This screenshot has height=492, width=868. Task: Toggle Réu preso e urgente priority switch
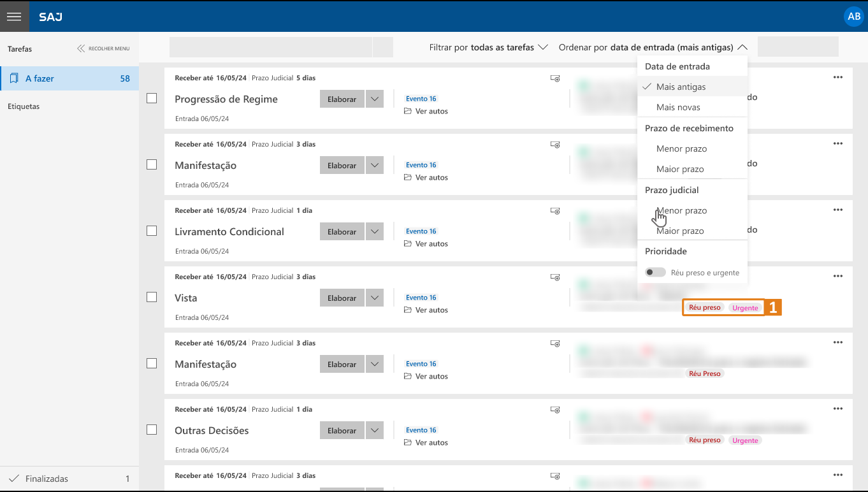coord(655,272)
